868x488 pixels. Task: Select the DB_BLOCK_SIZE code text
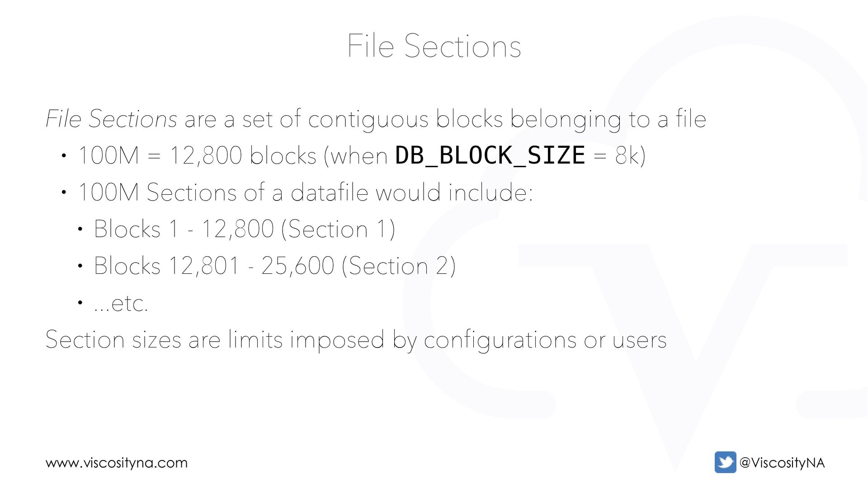490,155
